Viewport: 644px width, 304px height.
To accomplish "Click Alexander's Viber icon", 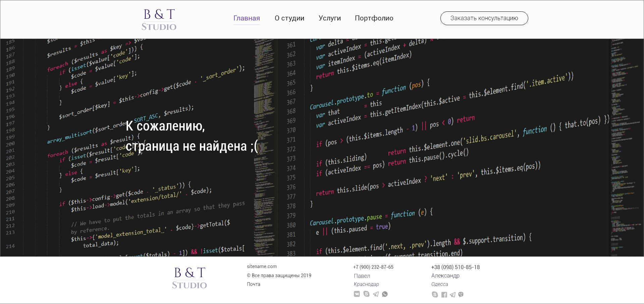I will (461, 295).
